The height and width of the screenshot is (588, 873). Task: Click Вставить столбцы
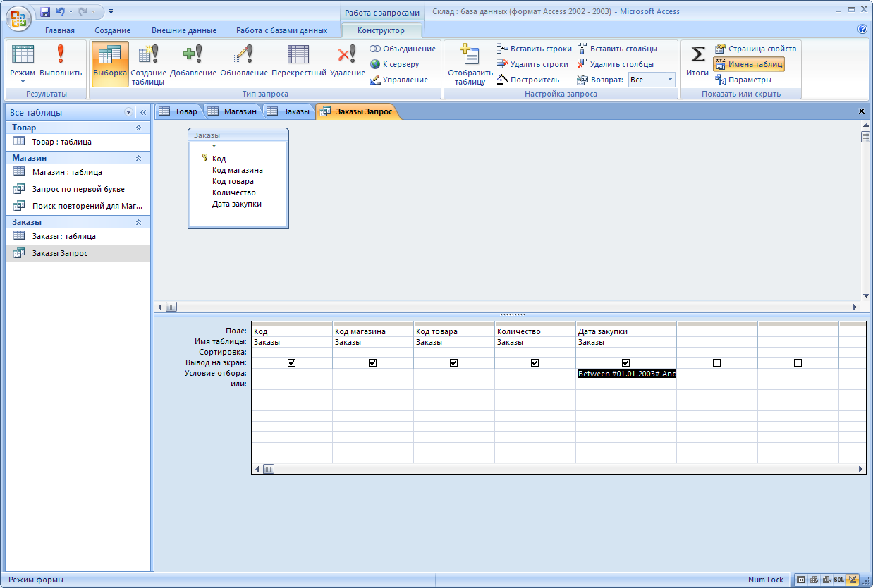coord(617,49)
